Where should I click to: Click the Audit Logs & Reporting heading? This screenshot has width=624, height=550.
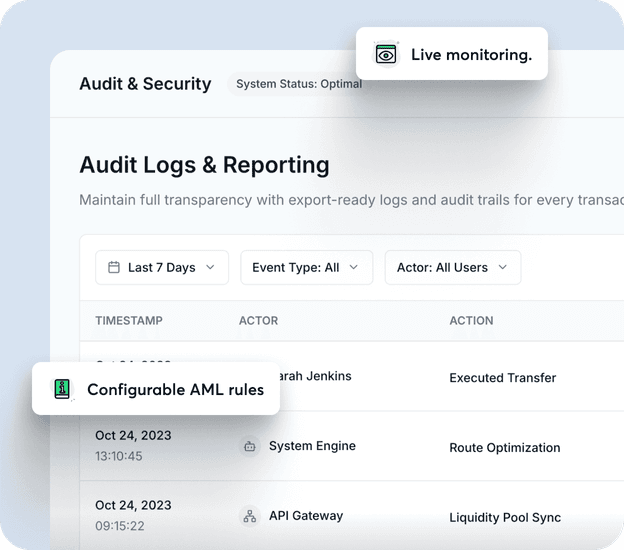(x=205, y=165)
